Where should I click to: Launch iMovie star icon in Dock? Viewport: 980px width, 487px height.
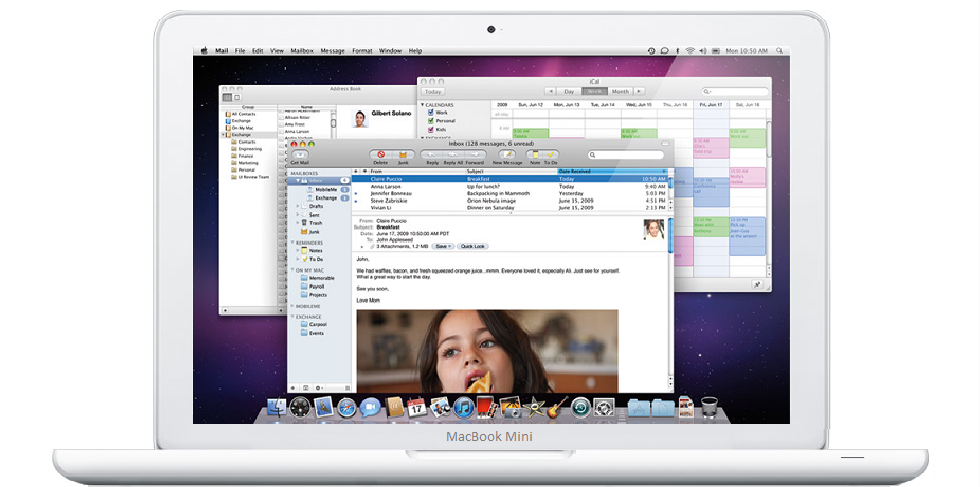pyautogui.click(x=535, y=408)
